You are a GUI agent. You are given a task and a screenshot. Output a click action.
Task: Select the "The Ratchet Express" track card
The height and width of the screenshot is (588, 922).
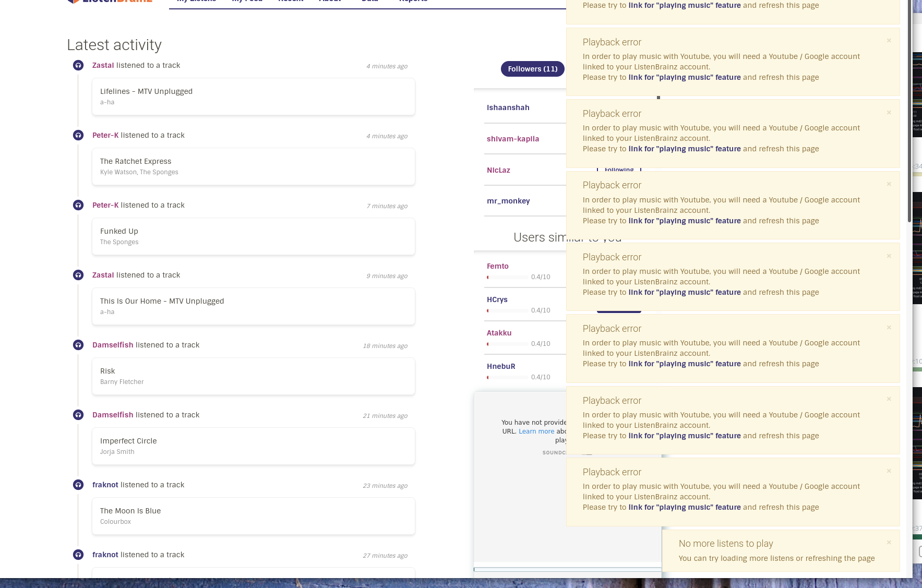click(x=253, y=166)
